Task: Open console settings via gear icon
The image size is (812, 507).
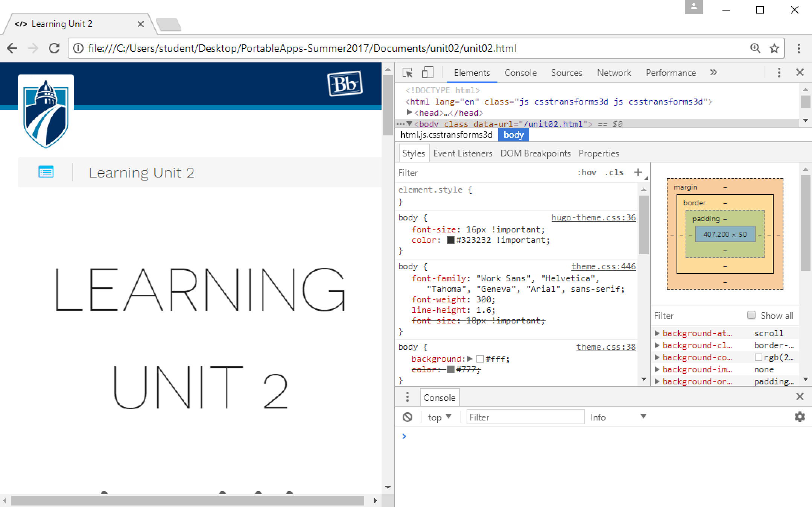Action: pyautogui.click(x=799, y=417)
